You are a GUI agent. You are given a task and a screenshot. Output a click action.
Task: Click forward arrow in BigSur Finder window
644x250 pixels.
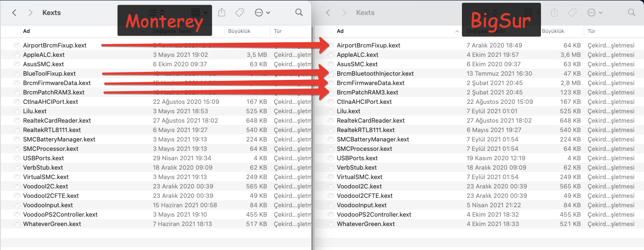(x=344, y=13)
